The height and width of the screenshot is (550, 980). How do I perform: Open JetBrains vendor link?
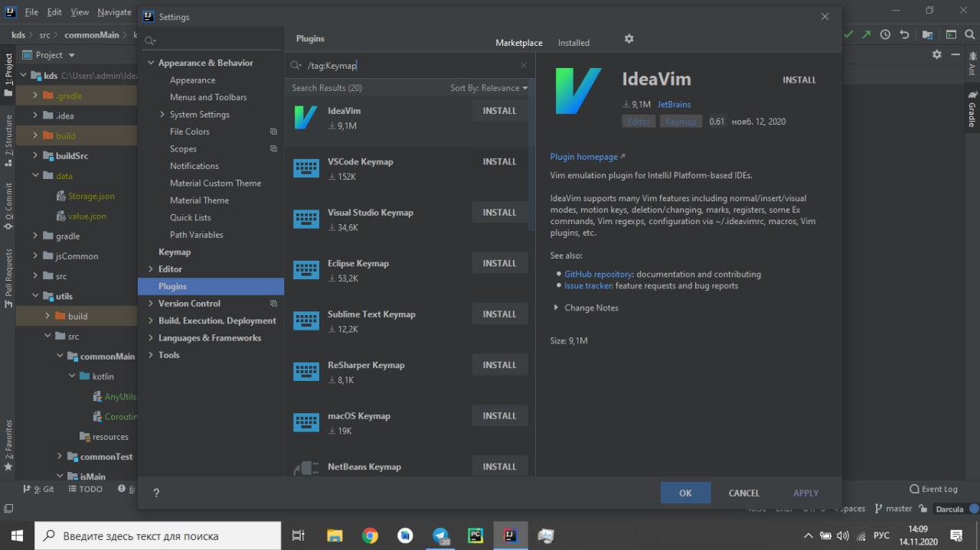pos(674,104)
